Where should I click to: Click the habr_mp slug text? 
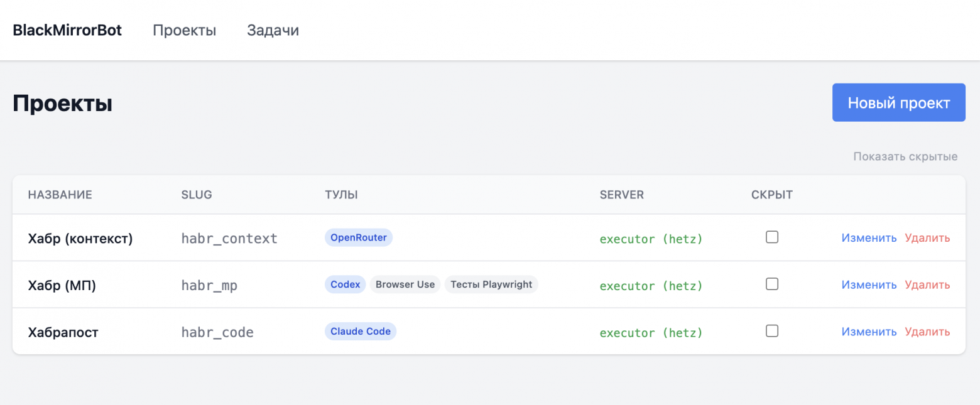(209, 286)
